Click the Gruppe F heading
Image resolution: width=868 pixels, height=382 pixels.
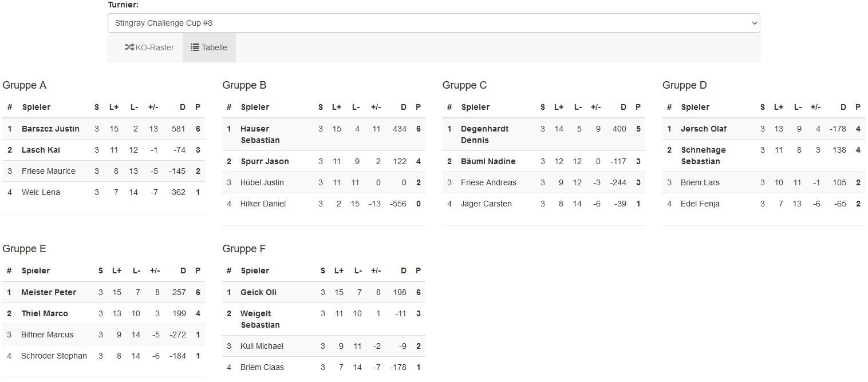point(244,249)
